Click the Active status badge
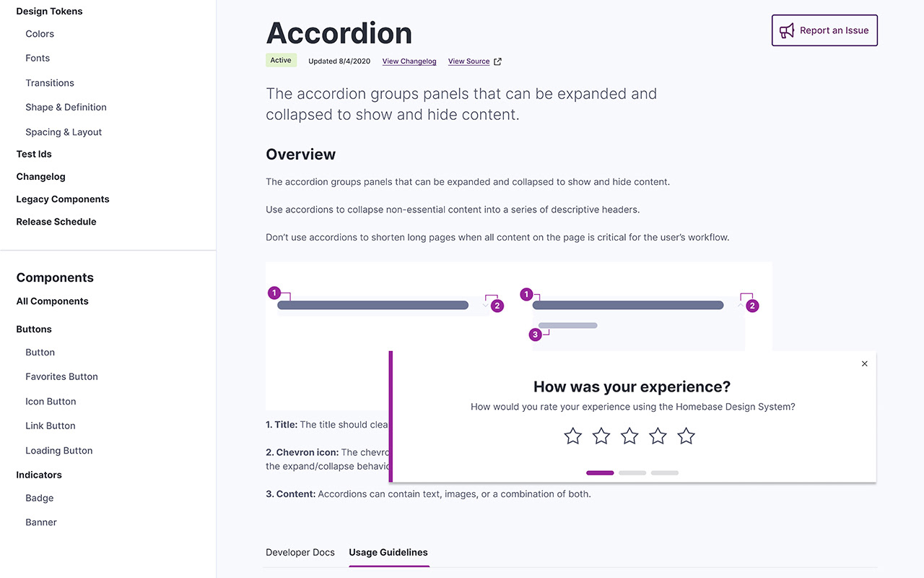 tap(281, 61)
